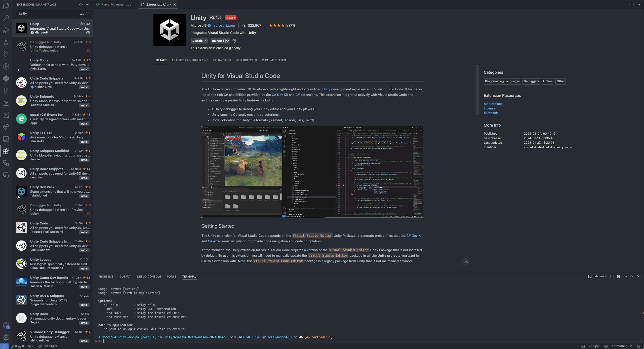
Task: Toggle split editor layout at top right
Action: (x=631, y=5)
